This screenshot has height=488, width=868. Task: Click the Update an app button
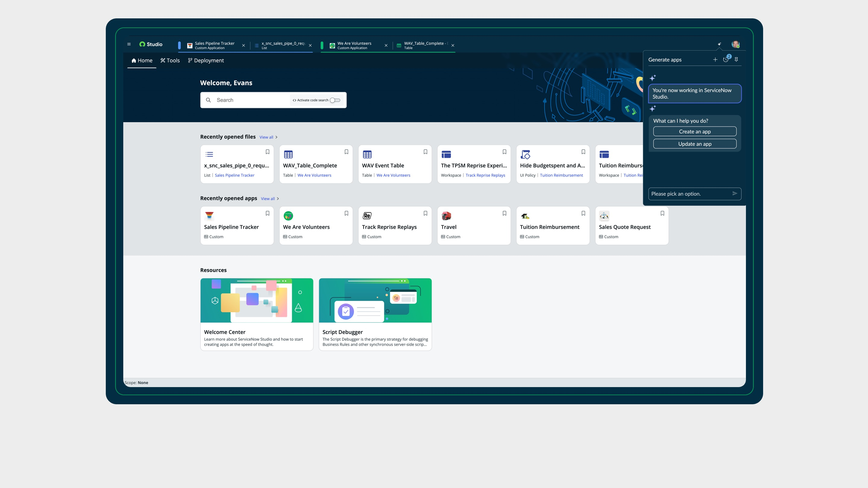coord(694,144)
